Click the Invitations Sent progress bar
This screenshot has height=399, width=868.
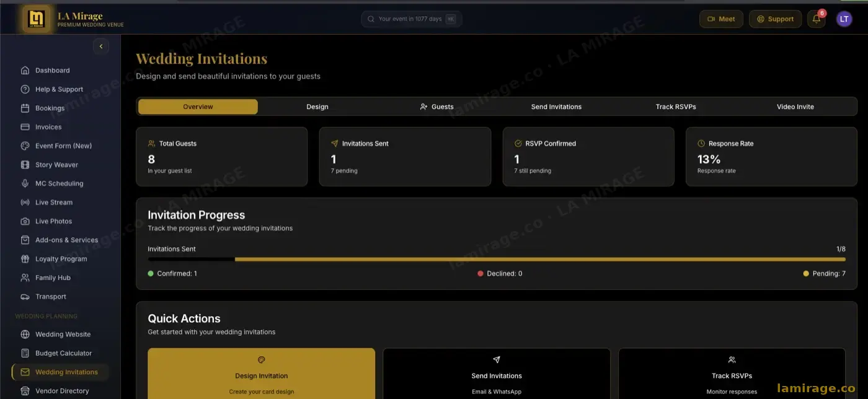(x=497, y=259)
